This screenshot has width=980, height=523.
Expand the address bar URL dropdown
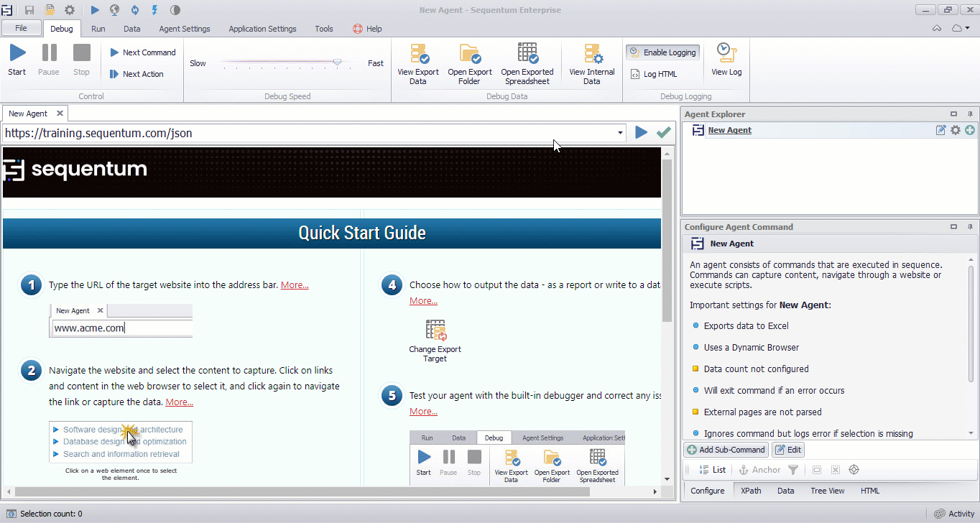(x=620, y=133)
